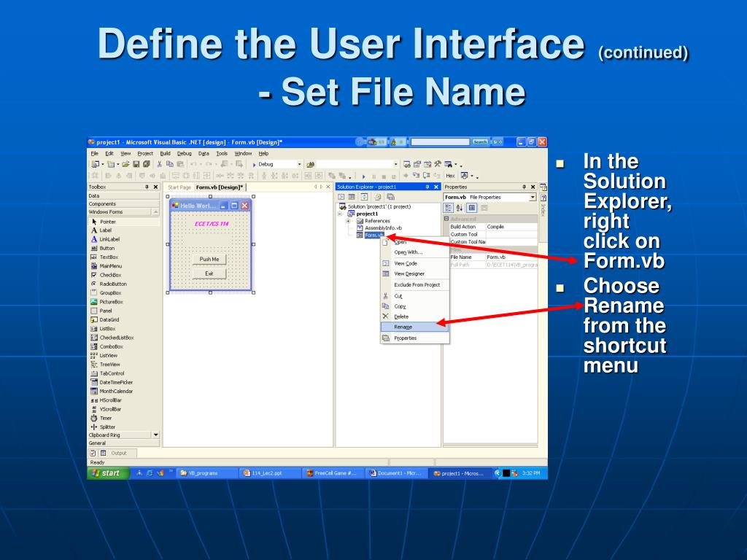This screenshot has height=560, width=747.
Task: Toggle Hex display mode
Action: point(450,176)
